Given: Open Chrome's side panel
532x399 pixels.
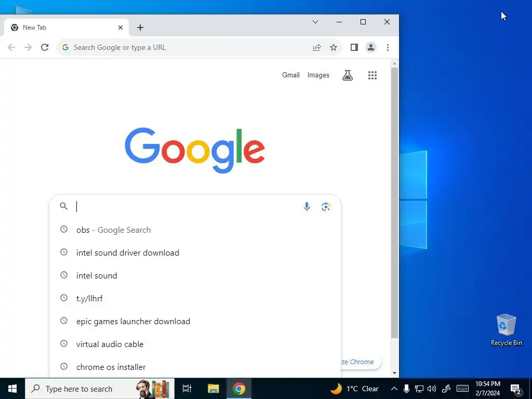Looking at the screenshot, I should pos(354,47).
